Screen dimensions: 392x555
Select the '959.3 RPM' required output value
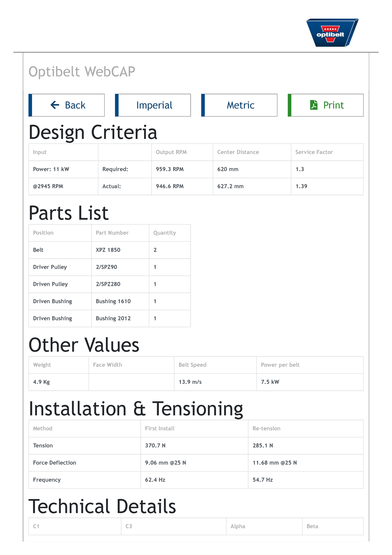pos(170,169)
